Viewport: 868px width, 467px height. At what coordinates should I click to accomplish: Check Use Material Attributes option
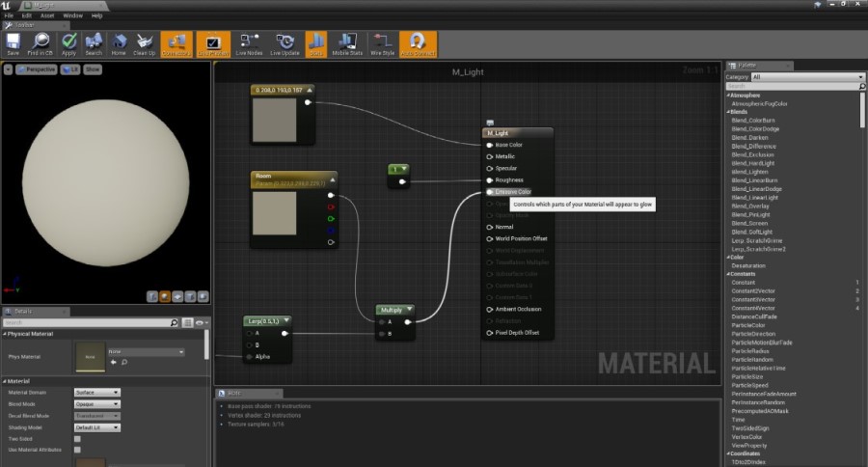pos(77,450)
